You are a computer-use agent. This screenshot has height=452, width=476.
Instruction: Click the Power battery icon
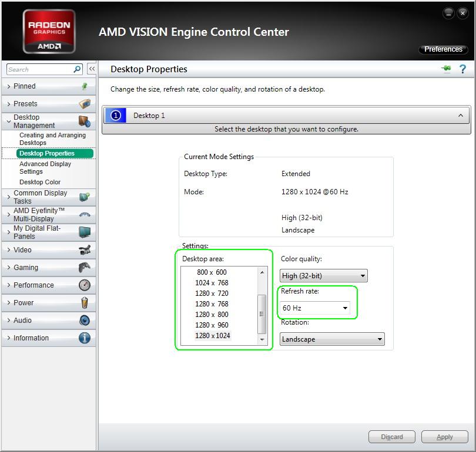85,302
